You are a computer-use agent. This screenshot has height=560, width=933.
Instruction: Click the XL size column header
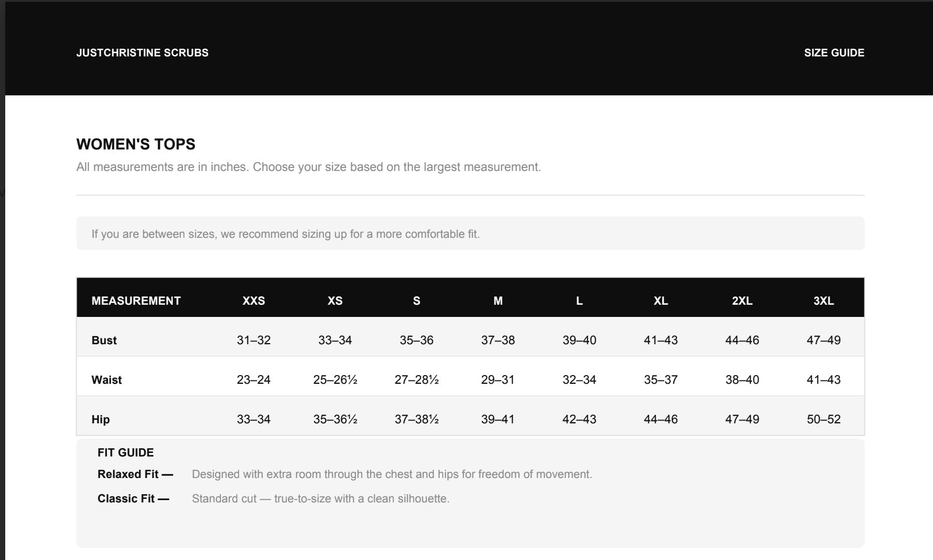tap(661, 301)
